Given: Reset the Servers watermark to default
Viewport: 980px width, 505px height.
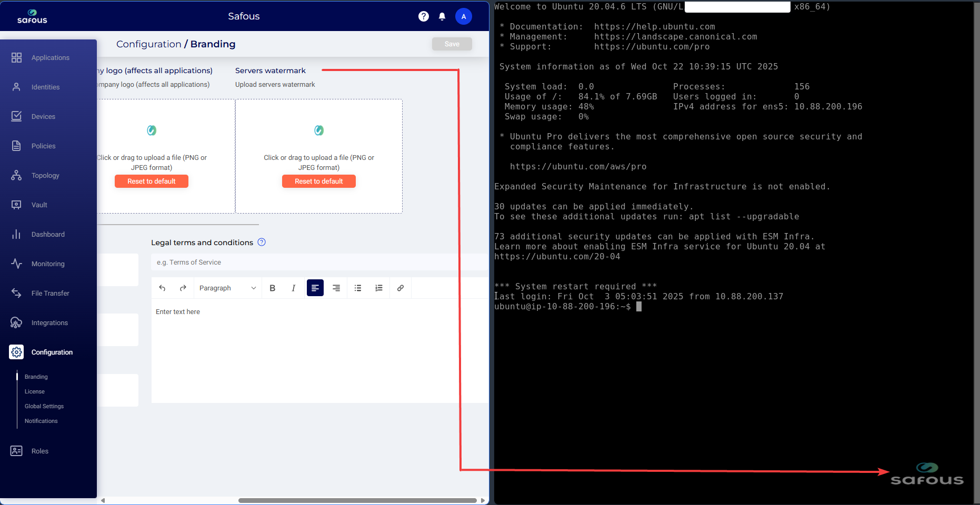Looking at the screenshot, I should tap(318, 181).
